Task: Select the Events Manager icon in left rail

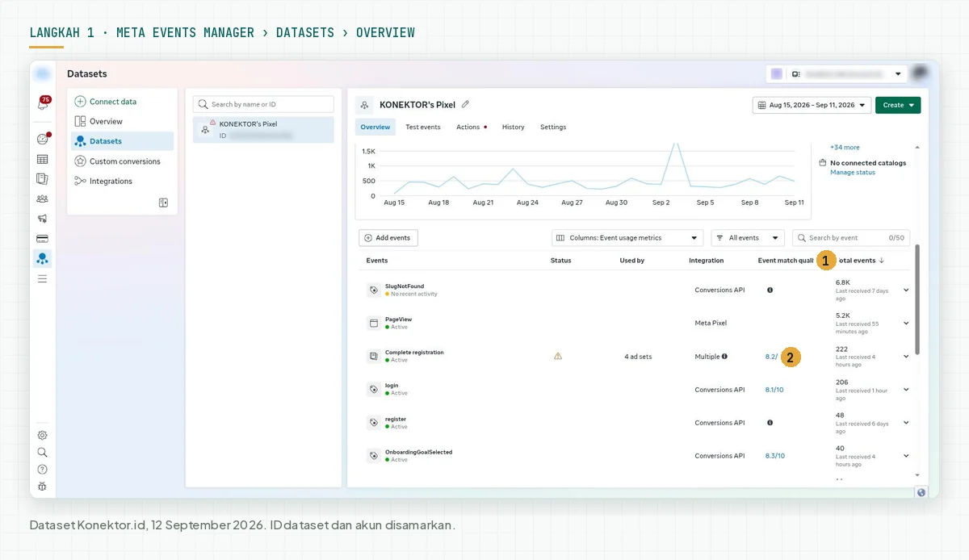Action: (43, 258)
